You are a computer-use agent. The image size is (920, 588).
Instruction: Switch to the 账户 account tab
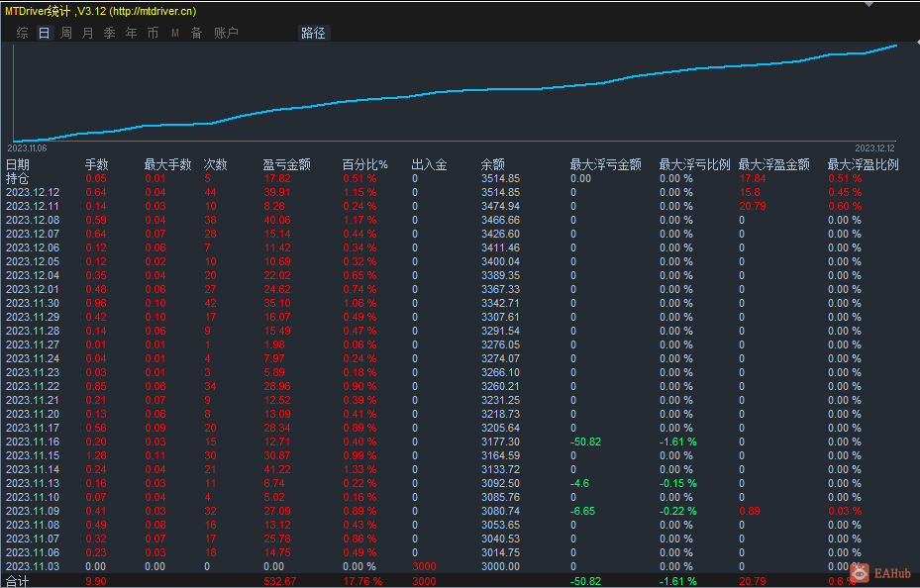pyautogui.click(x=226, y=33)
